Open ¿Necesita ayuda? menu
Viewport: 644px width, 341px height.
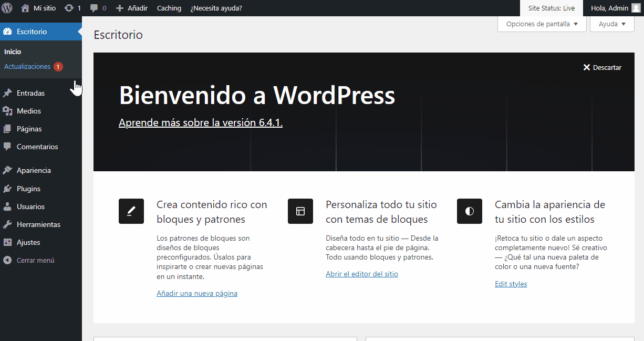click(x=216, y=8)
